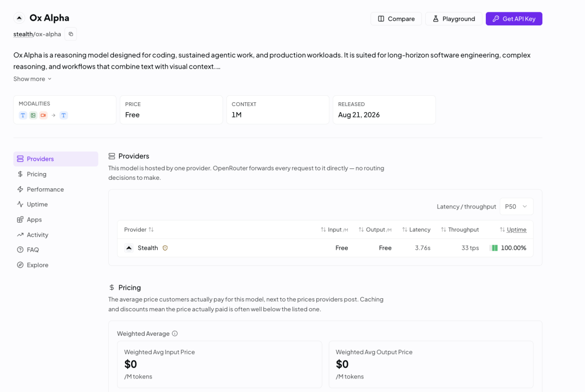Click the Providers section heading
Viewport: 585px width, 392px height.
[x=134, y=156]
